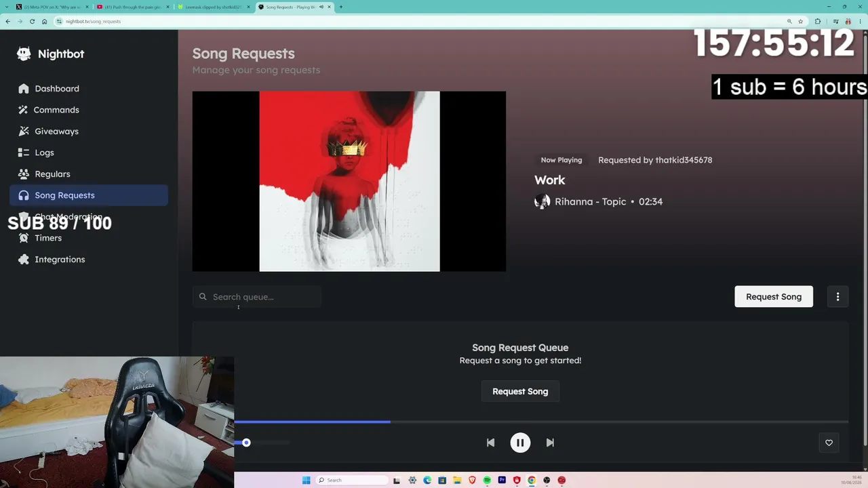Open the Integrations section
868x488 pixels.
coord(89,260)
